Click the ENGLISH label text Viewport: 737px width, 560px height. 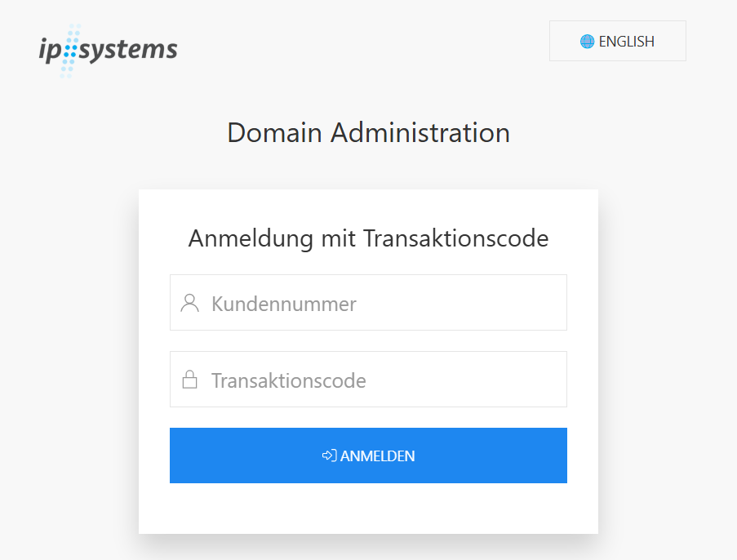click(626, 42)
